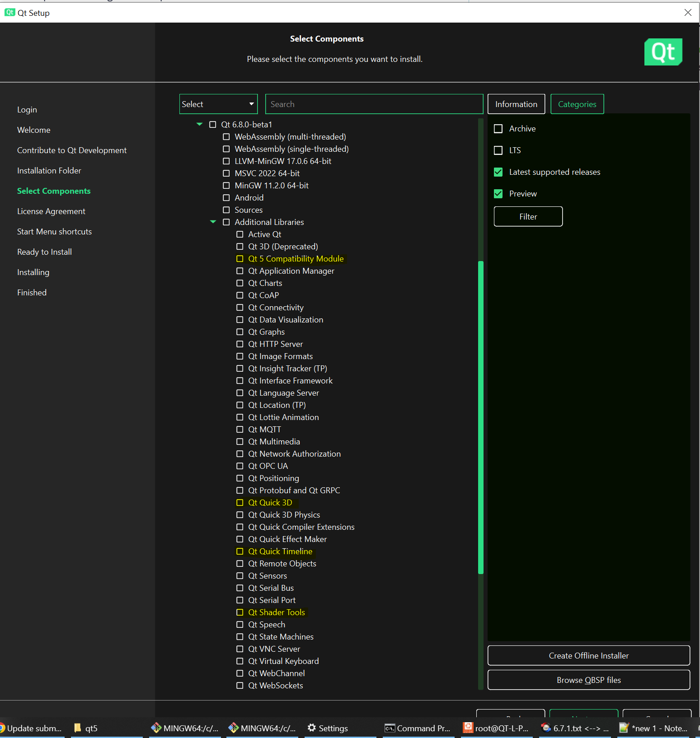The height and width of the screenshot is (738, 700).
Task: Open the first MINGW64 taskbar window
Action: [x=185, y=728]
